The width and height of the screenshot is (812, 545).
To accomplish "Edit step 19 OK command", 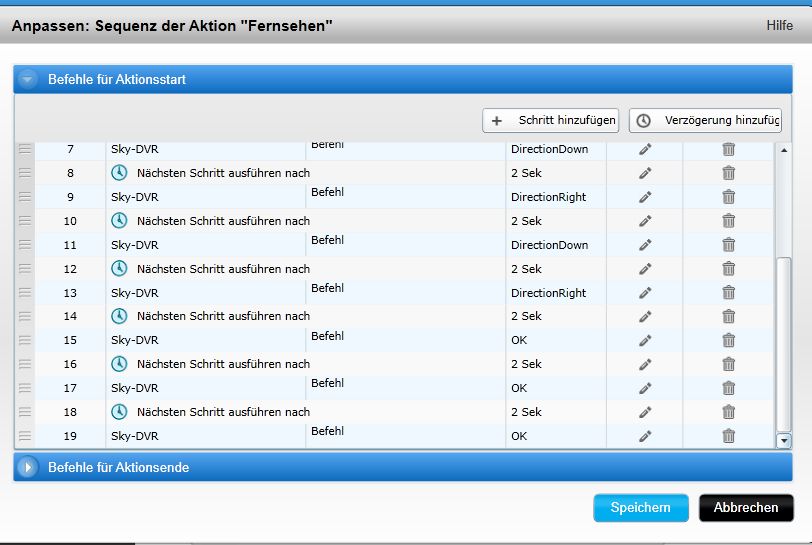I will pos(645,436).
